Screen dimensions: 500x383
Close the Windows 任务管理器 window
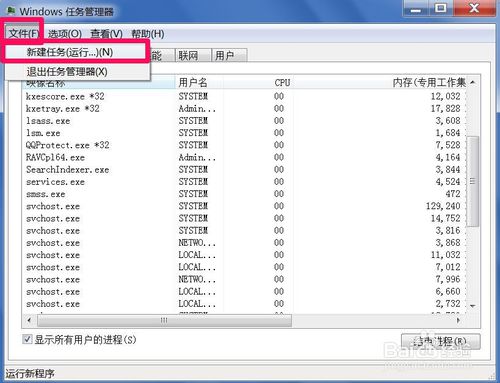(474, 8)
